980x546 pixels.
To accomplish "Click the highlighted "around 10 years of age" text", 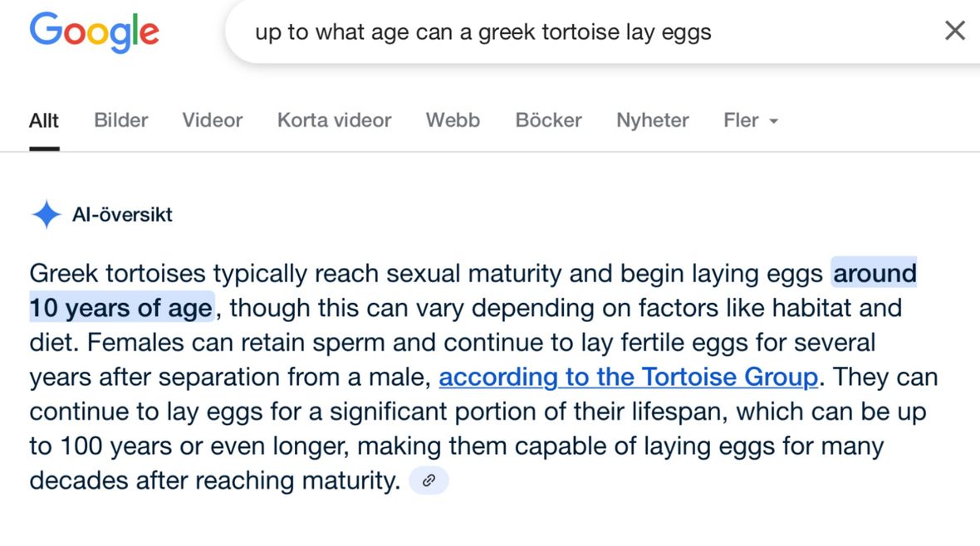I will [120, 309].
